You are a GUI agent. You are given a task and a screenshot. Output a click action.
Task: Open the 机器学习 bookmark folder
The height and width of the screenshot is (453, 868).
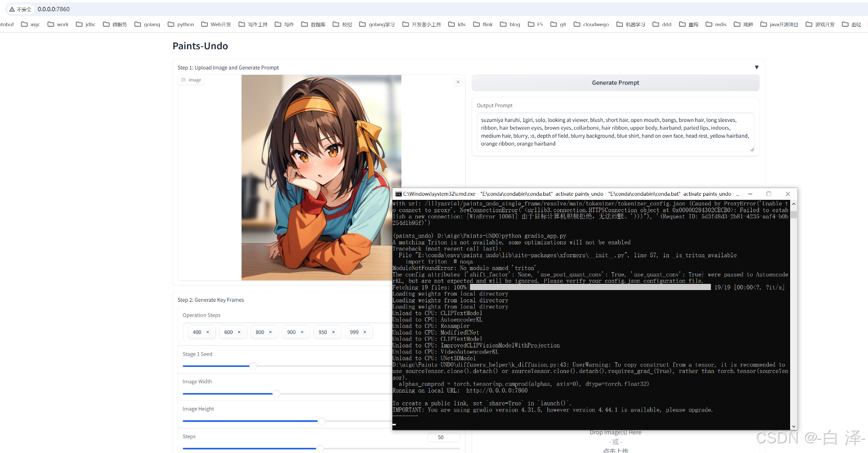(631, 24)
